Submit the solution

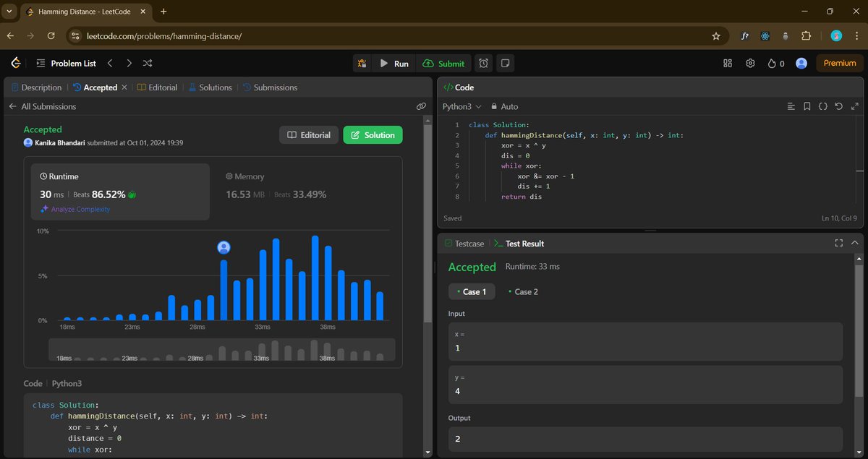pyautogui.click(x=444, y=64)
